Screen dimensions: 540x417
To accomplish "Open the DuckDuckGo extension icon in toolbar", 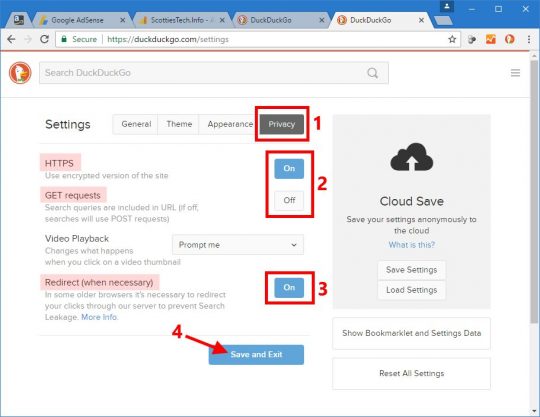I will (x=510, y=39).
